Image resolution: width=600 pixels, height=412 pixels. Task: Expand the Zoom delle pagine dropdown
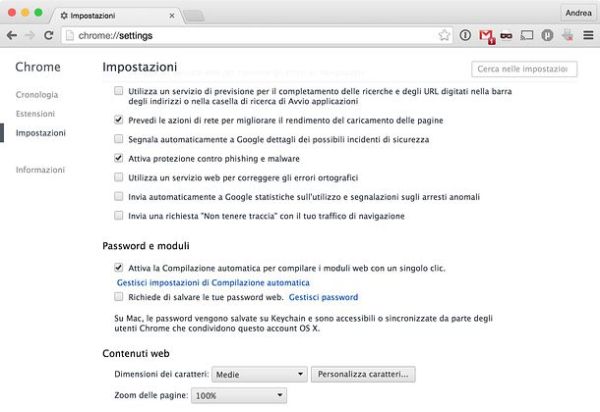click(x=248, y=396)
